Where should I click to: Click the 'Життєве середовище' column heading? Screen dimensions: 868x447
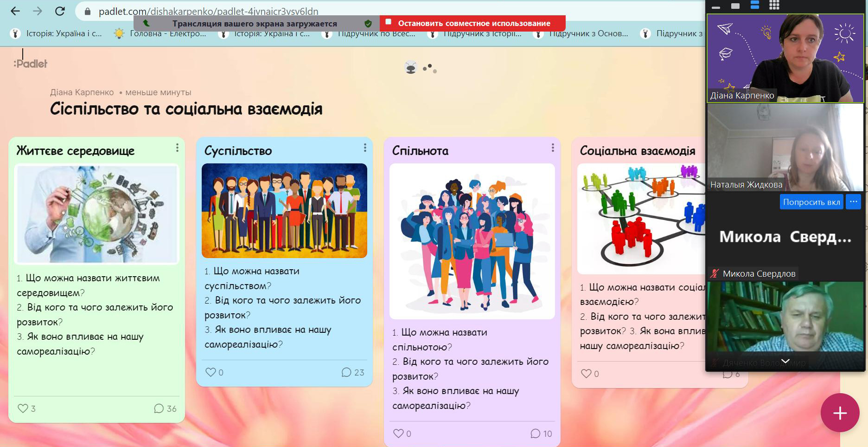76,151
